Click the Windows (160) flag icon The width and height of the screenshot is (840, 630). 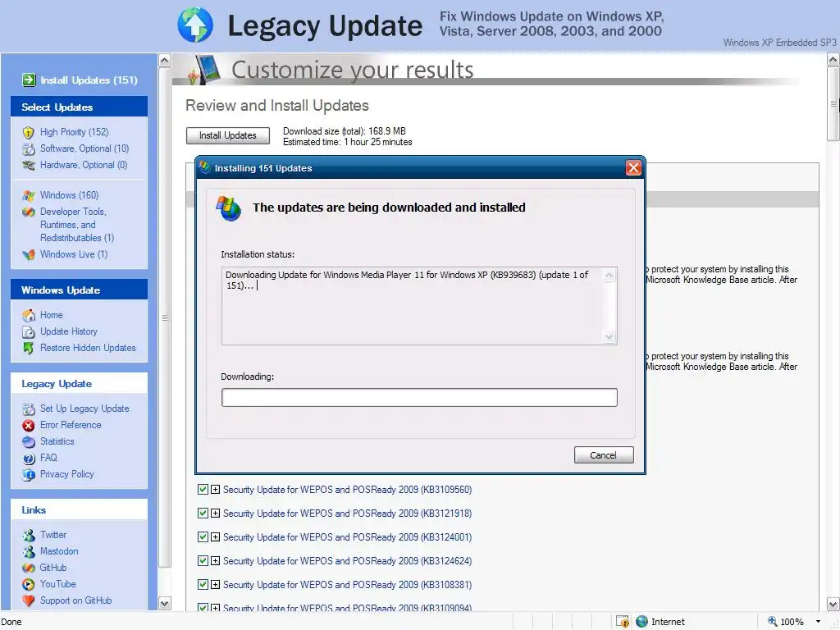[x=29, y=195]
